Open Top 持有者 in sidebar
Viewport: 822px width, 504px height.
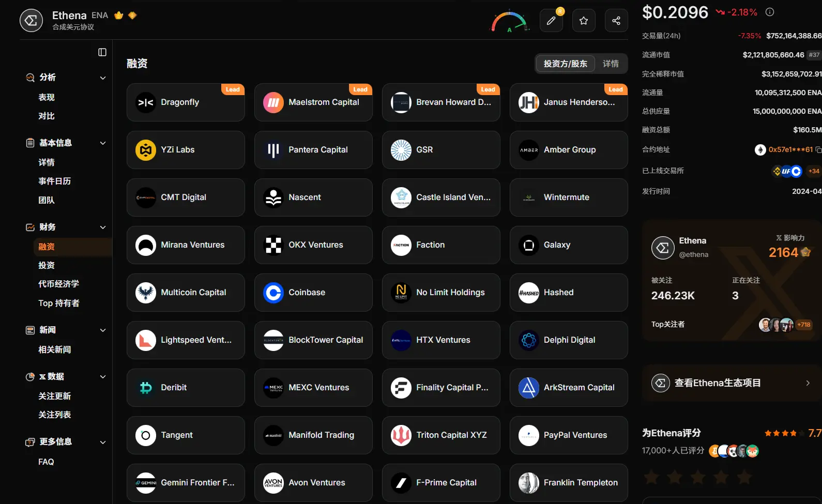pyautogui.click(x=59, y=303)
